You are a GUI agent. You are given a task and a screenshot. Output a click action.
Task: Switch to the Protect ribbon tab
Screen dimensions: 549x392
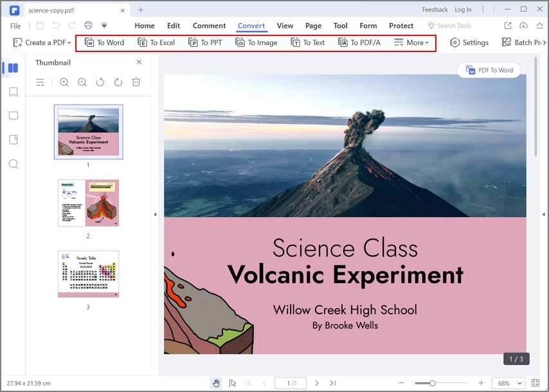[401, 26]
